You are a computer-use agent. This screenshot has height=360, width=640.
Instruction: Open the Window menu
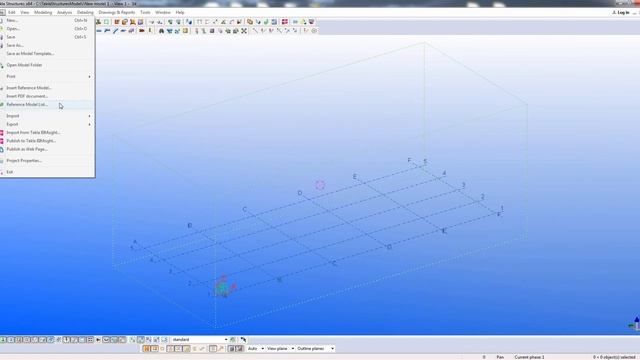pyautogui.click(x=162, y=12)
